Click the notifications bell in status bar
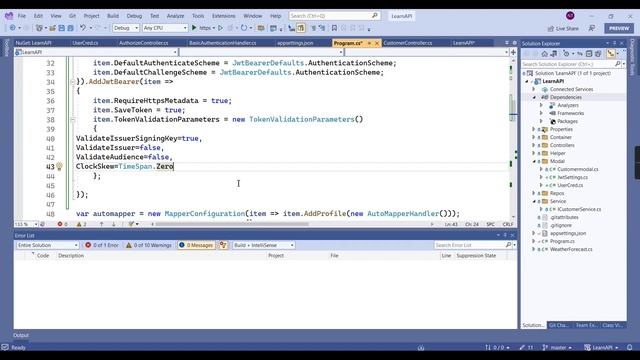Viewport: 640px width, 360px height. pyautogui.click(x=629, y=347)
